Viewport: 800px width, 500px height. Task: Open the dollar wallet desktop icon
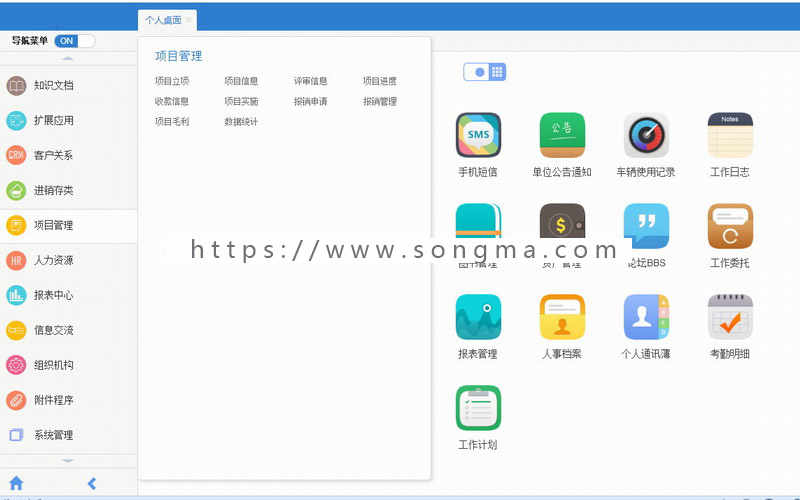click(x=562, y=222)
